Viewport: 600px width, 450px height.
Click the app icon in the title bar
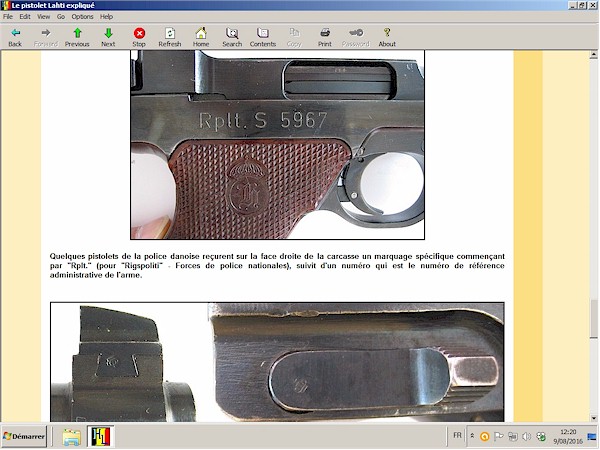(x=6, y=5)
